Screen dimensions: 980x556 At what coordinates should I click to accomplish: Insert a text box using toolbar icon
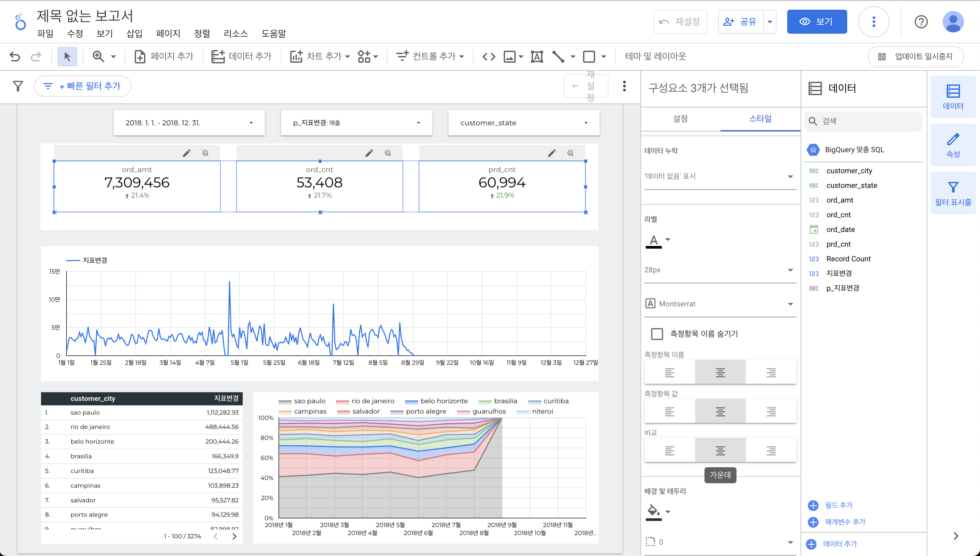[x=537, y=56]
